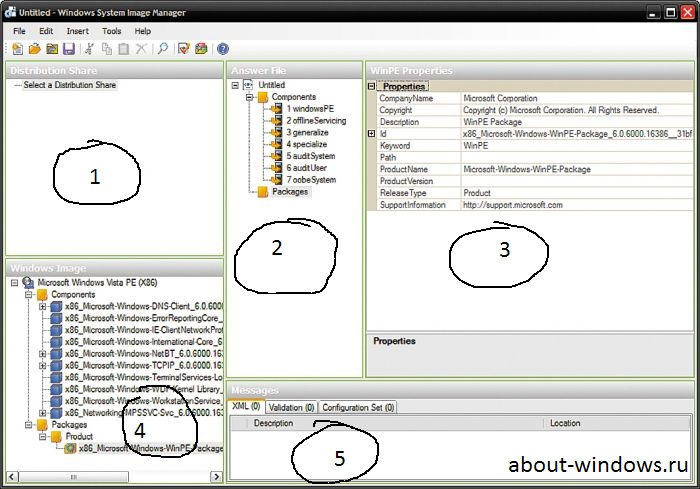Viewport: 700px width, 489px height.
Task: Open the Help menu
Action: click(143, 31)
